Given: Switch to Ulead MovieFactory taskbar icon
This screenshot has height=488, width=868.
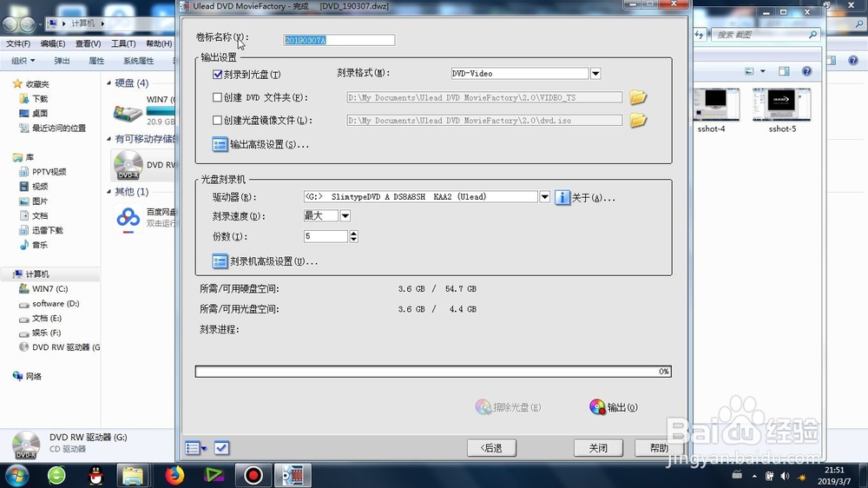Looking at the screenshot, I should pyautogui.click(x=293, y=475).
